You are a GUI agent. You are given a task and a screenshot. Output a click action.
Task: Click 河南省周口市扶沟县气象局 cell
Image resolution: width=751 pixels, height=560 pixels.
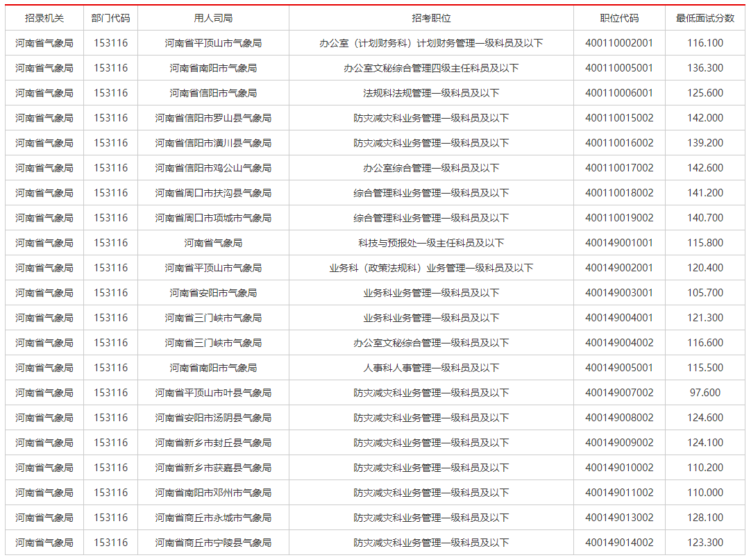[x=213, y=193]
